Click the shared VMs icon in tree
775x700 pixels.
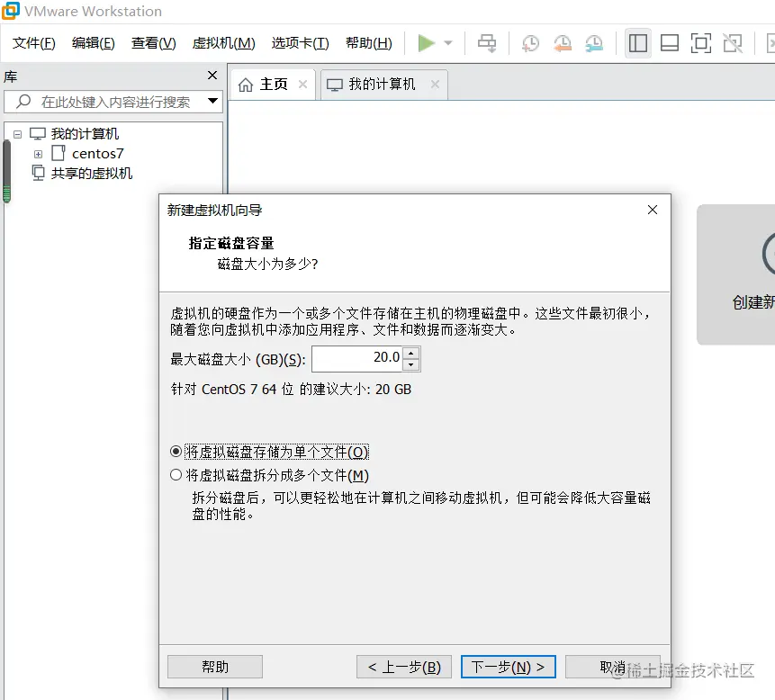[38, 173]
